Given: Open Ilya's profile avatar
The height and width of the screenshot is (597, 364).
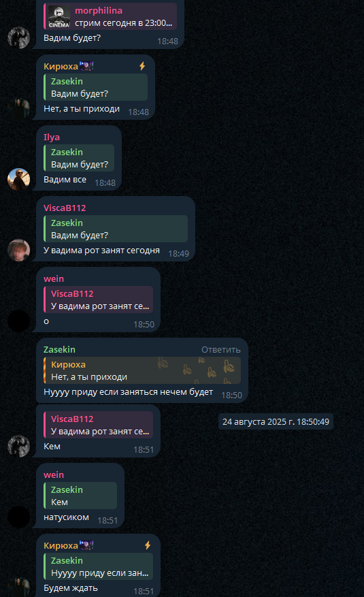Looking at the screenshot, I should click(18, 179).
